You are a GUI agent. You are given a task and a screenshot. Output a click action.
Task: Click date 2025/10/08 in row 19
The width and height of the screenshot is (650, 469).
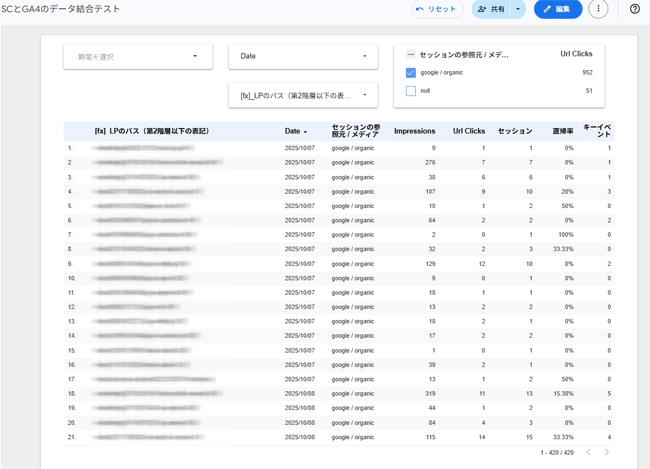point(300,408)
